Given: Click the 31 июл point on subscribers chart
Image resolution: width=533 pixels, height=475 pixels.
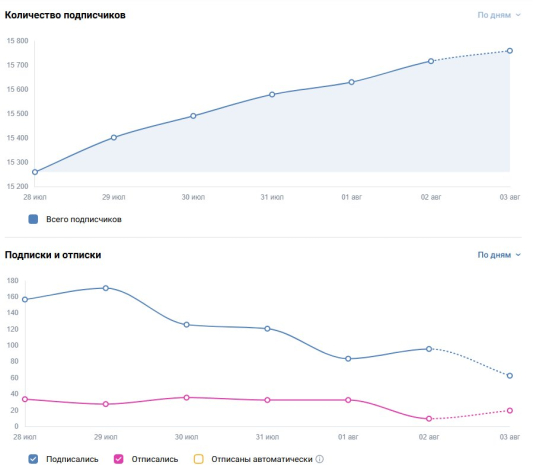Looking at the screenshot, I should (272, 95).
